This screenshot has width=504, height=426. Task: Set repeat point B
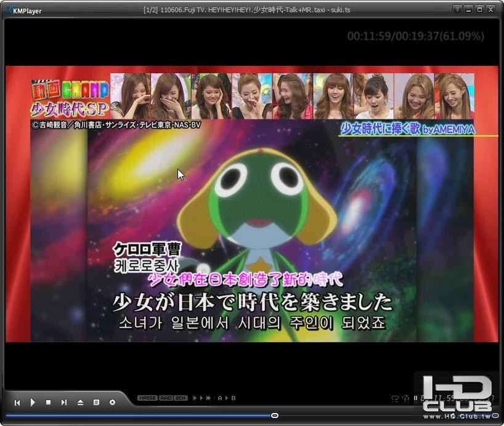click(234, 398)
